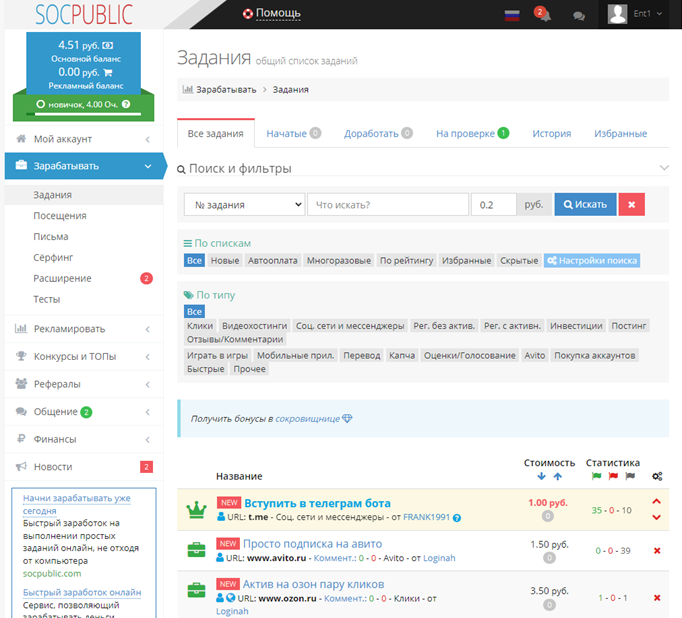Filter by list: Новые
This screenshot has height=618, width=682.
[x=225, y=261]
